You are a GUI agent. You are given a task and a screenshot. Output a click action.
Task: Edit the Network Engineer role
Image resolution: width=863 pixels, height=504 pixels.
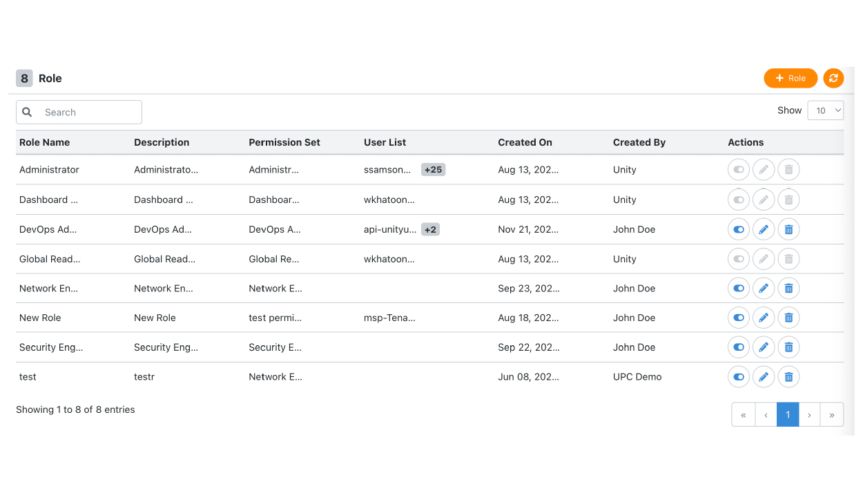(x=764, y=288)
